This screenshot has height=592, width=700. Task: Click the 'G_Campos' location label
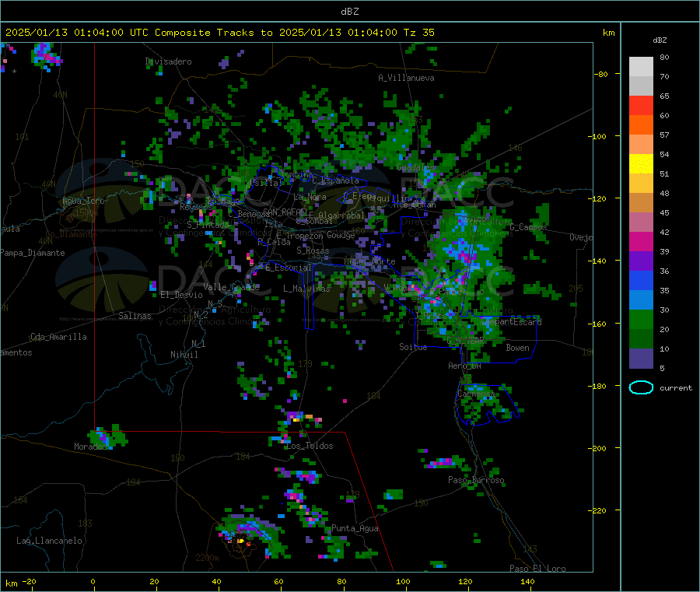tap(528, 227)
